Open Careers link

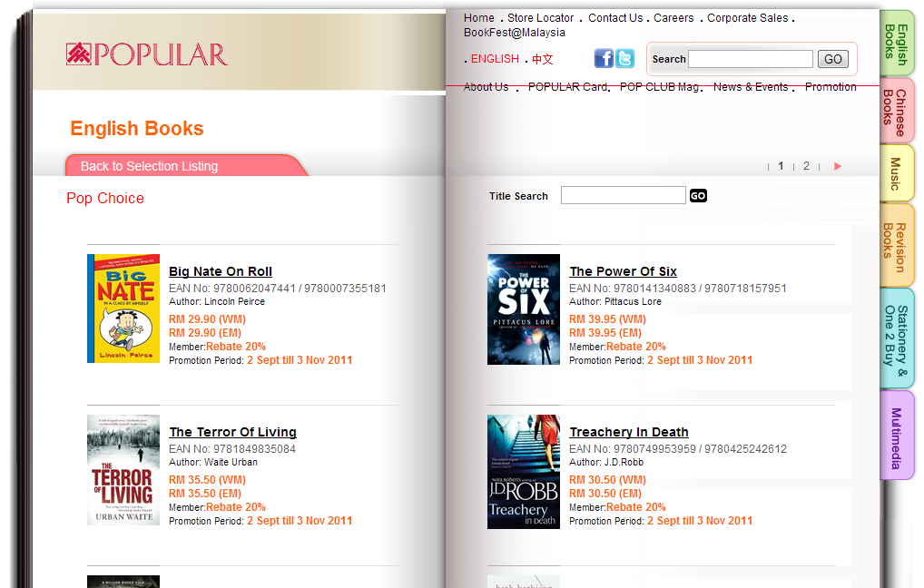pyautogui.click(x=673, y=17)
